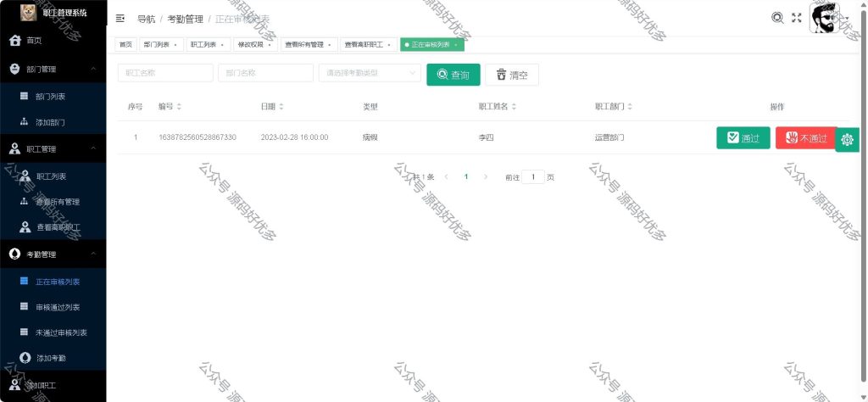Open 职工列表 in the sidebar
868x402 pixels.
coord(53,176)
